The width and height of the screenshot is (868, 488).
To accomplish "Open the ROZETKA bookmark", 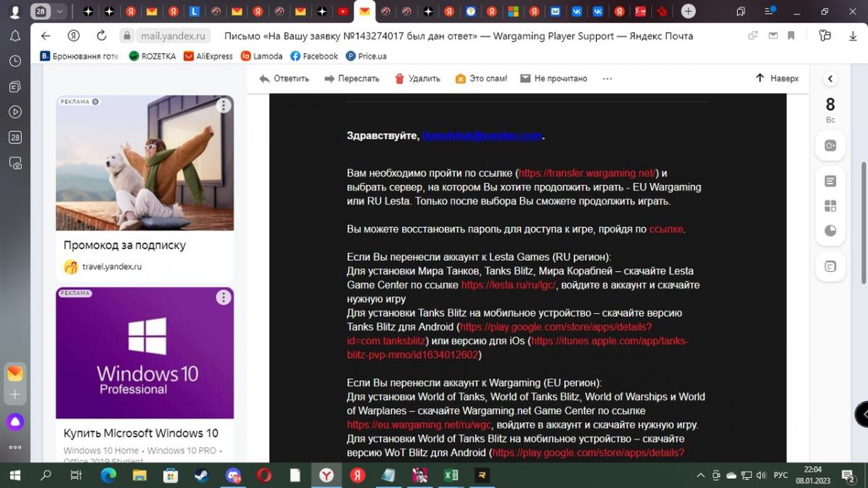I will [x=152, y=56].
